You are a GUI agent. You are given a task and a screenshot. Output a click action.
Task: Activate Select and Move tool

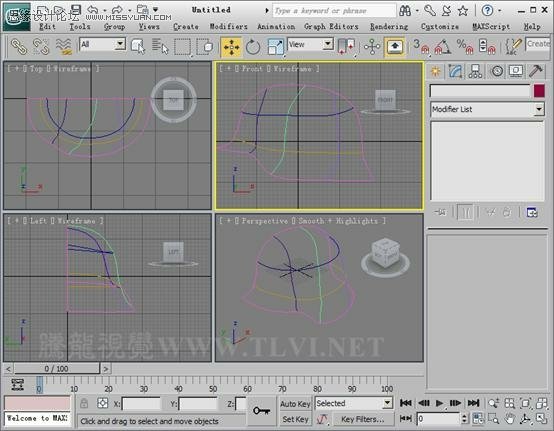pyautogui.click(x=231, y=47)
